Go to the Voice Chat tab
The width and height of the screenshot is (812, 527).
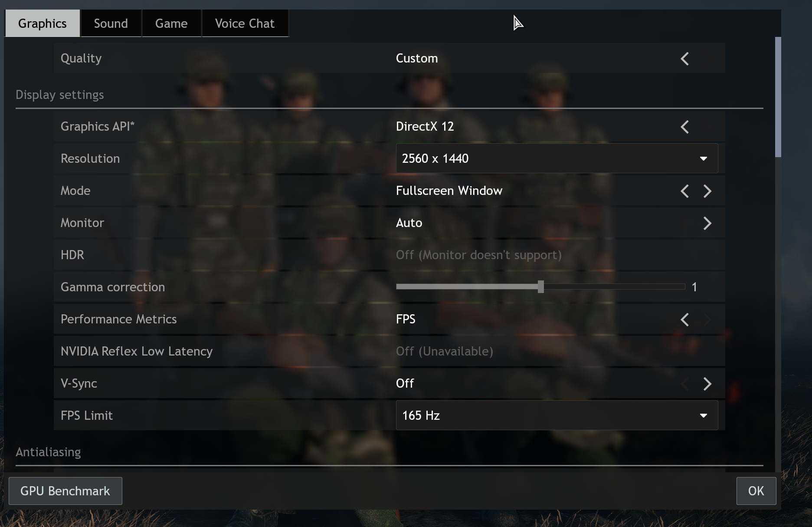[x=245, y=23]
